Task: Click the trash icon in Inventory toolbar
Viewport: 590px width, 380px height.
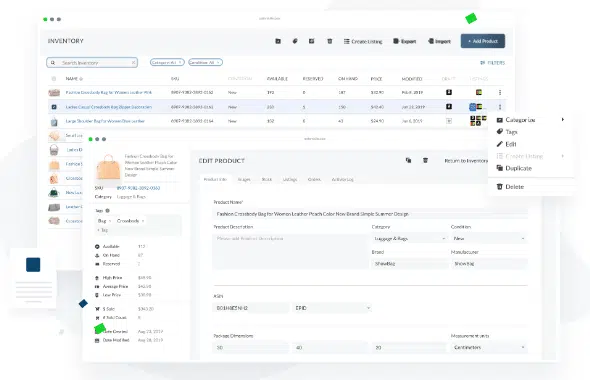Action: (x=330, y=41)
